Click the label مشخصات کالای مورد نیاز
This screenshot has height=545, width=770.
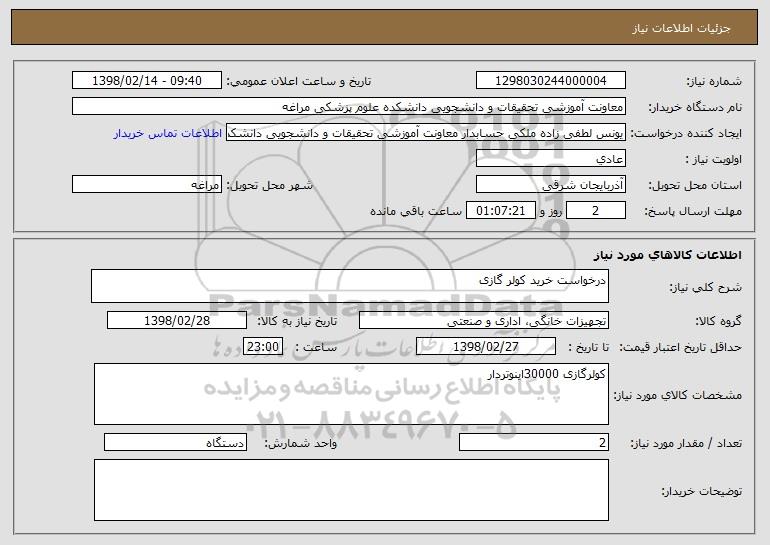(678, 395)
